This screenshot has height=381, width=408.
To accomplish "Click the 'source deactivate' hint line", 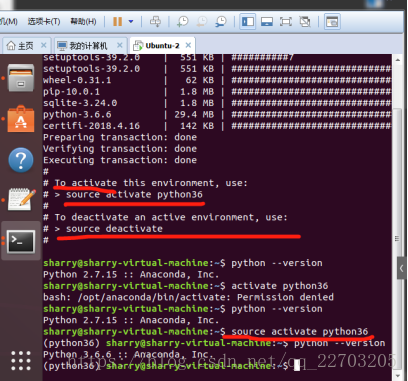I will pyautogui.click(x=103, y=229).
